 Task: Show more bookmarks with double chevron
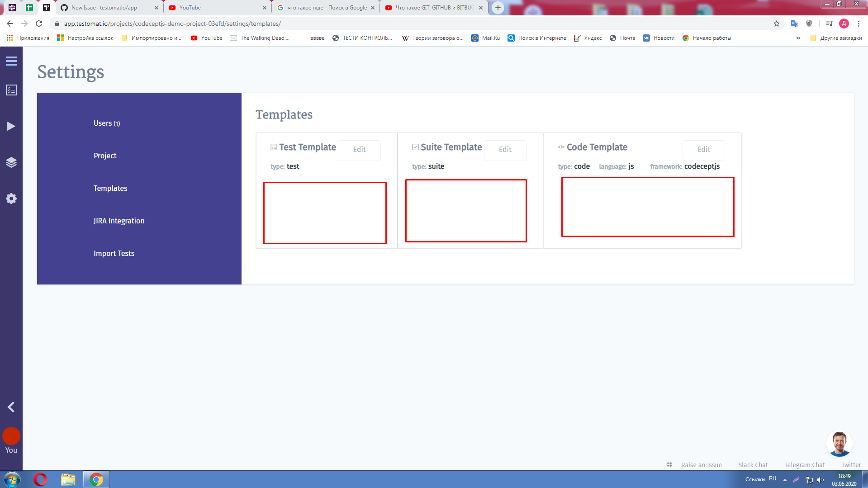point(798,38)
